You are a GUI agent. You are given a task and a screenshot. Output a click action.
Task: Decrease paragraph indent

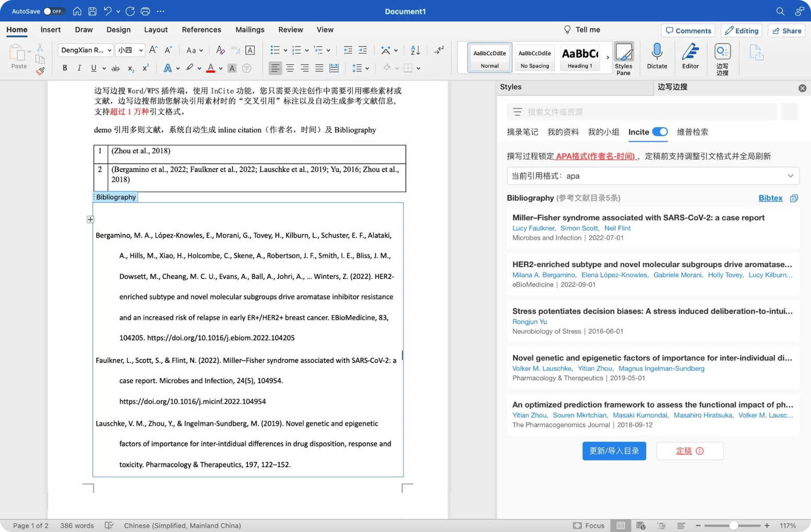[x=348, y=50]
